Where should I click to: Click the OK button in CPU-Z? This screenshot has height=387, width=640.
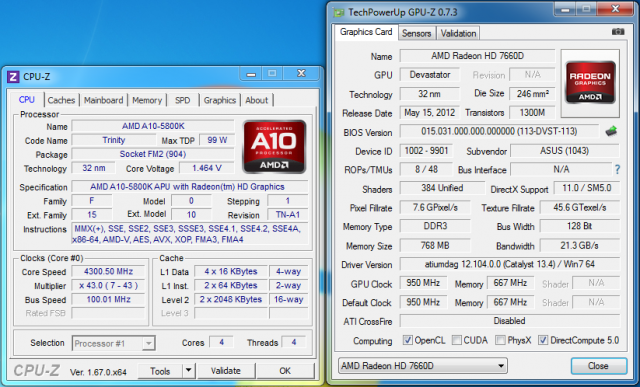[285, 371]
